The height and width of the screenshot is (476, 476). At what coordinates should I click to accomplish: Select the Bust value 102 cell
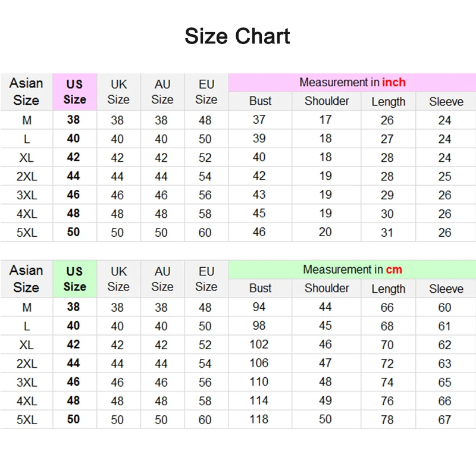tap(260, 345)
